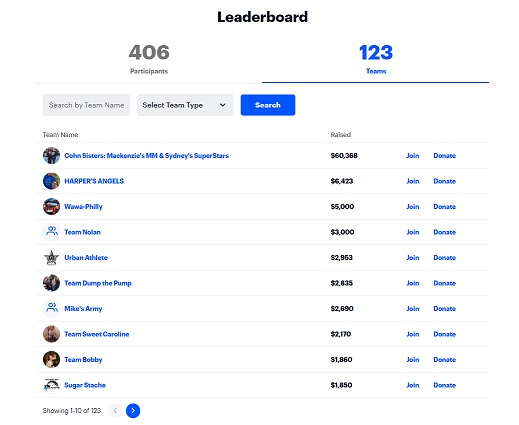The image size is (519, 425).
Task: Go to next page of teams
Action: (x=133, y=411)
